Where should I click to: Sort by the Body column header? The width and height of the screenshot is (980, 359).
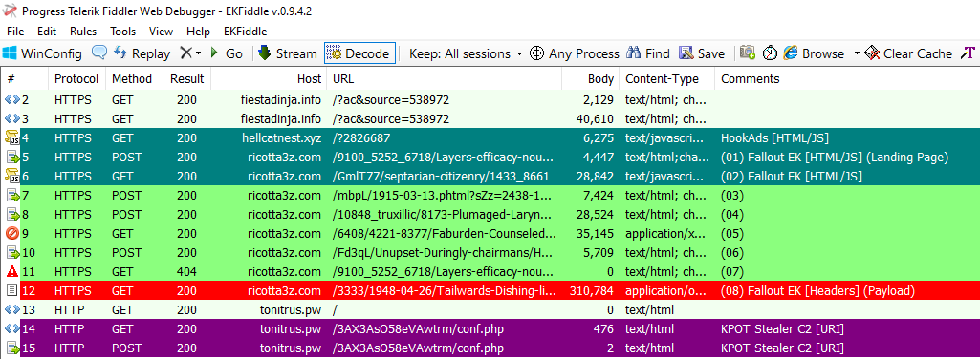tap(590, 78)
